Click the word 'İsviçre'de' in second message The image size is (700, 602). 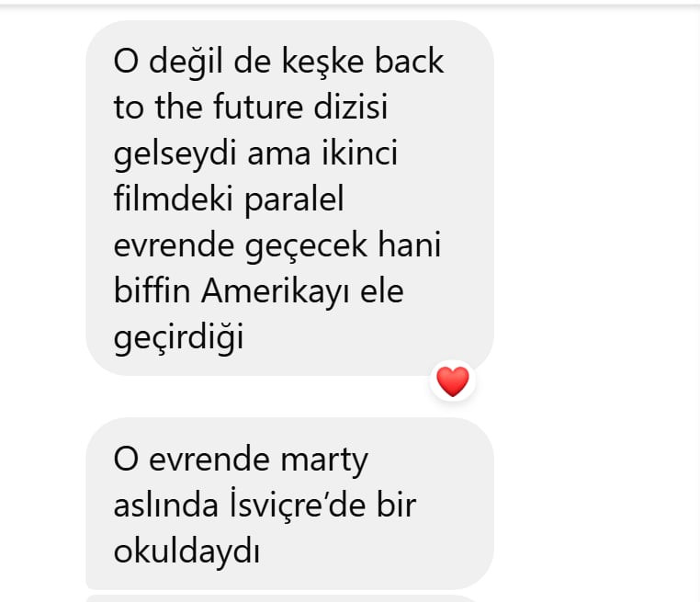coord(298,505)
